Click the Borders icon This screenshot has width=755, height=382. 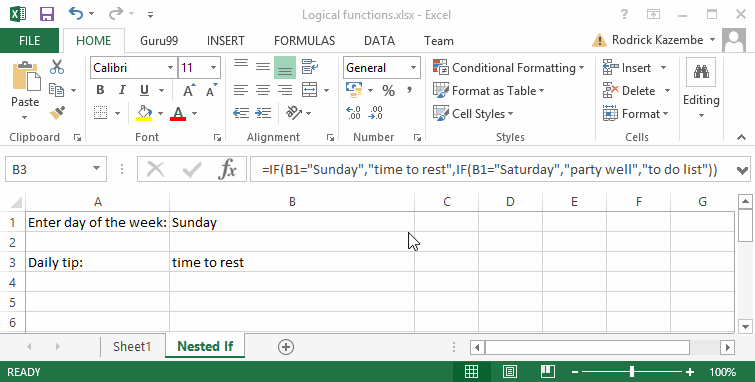(100, 113)
